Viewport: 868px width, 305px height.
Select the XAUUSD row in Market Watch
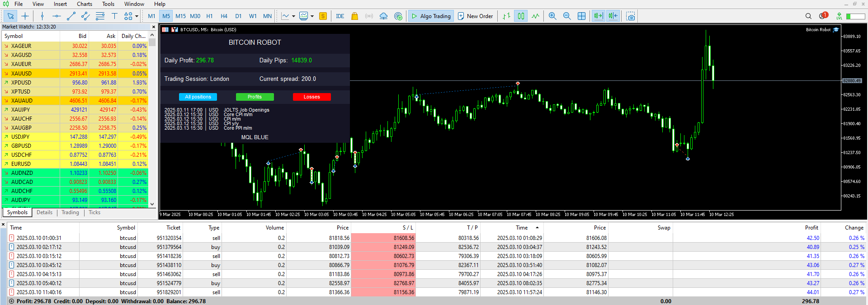(x=75, y=73)
